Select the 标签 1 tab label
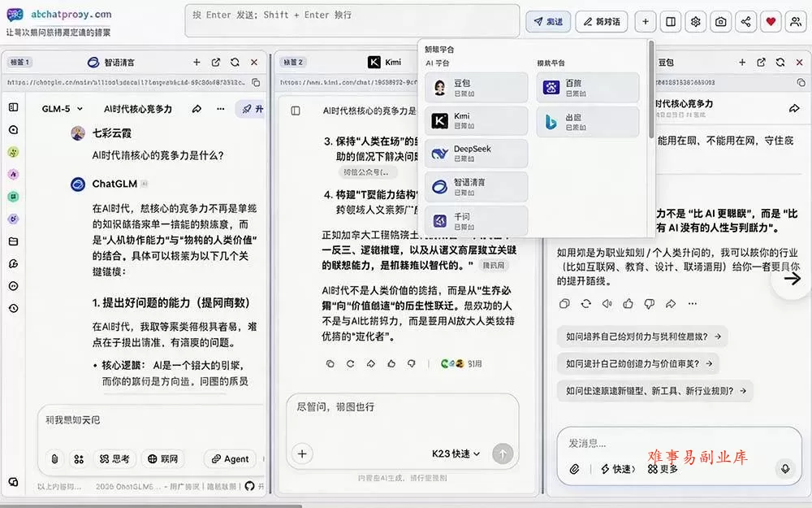The image size is (812, 508). pyautogui.click(x=20, y=63)
